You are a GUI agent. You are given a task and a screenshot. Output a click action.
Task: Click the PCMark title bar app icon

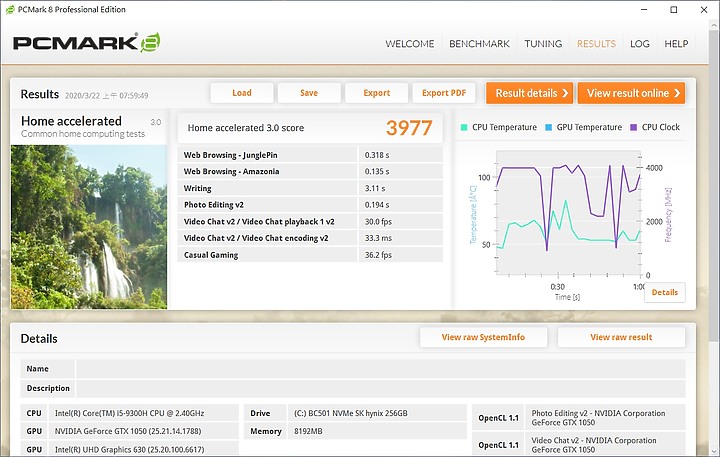click(10, 10)
